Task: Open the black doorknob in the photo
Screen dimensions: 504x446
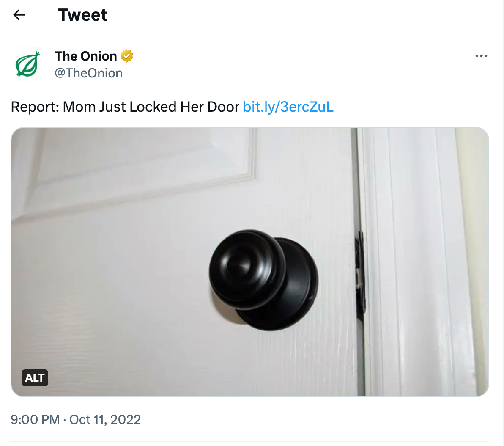Action: click(x=263, y=280)
